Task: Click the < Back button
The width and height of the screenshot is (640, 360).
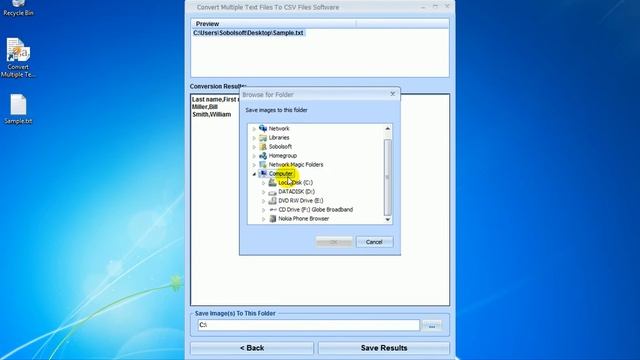Action: click(252, 348)
